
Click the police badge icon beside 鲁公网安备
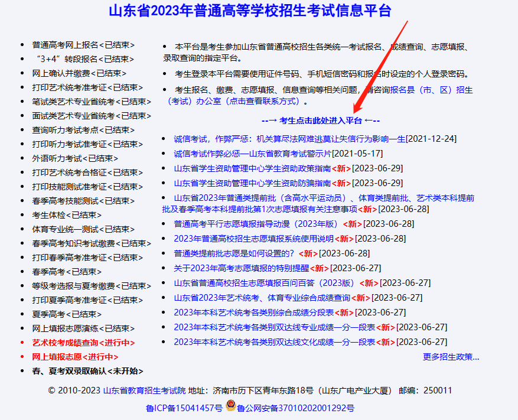pos(230,407)
